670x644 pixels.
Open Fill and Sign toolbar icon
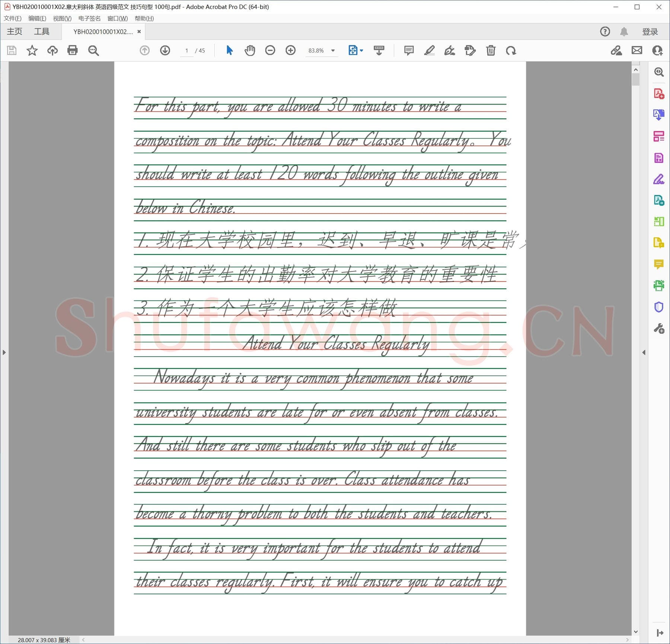(x=616, y=50)
